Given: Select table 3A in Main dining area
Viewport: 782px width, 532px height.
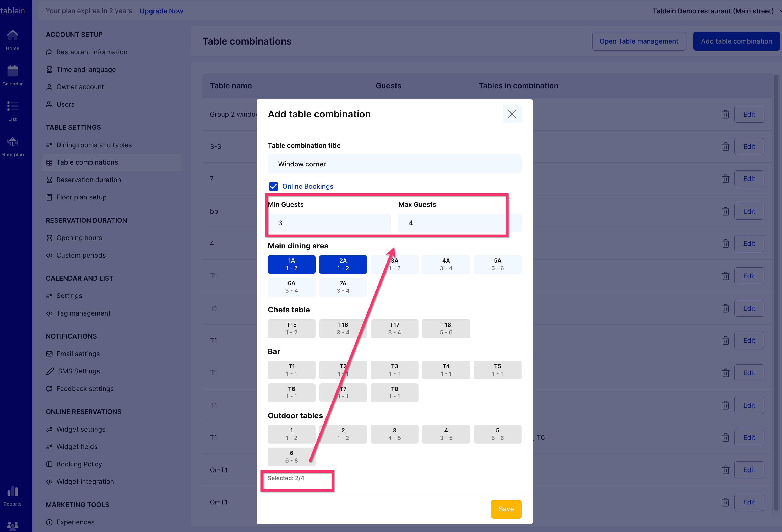Looking at the screenshot, I should 394,264.
